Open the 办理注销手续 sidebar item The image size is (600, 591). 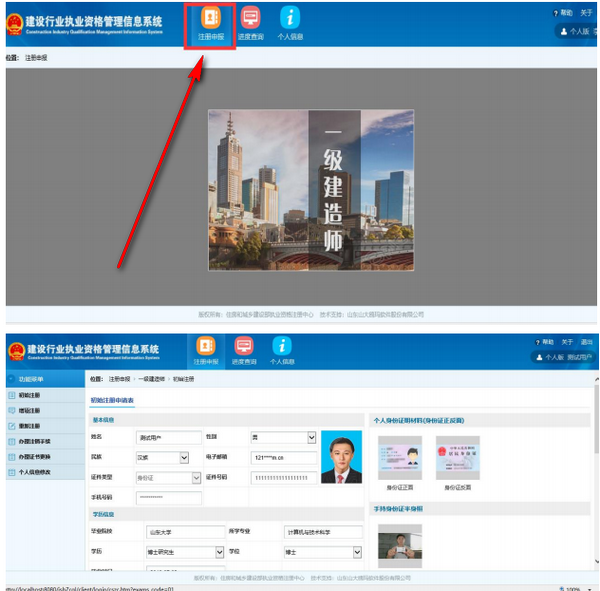(34, 440)
